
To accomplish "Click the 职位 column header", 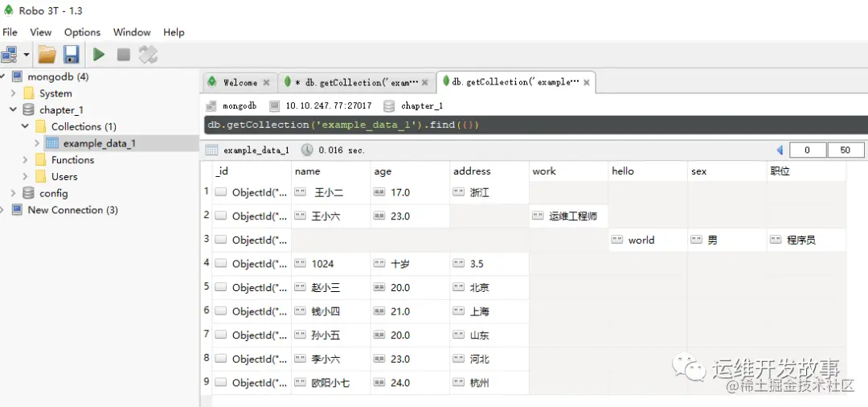I will 806,171.
